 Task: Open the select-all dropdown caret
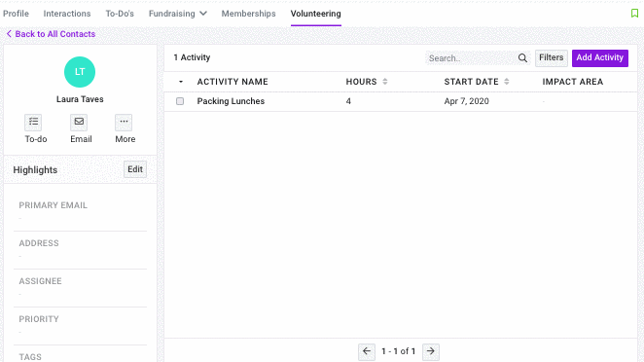tap(181, 82)
